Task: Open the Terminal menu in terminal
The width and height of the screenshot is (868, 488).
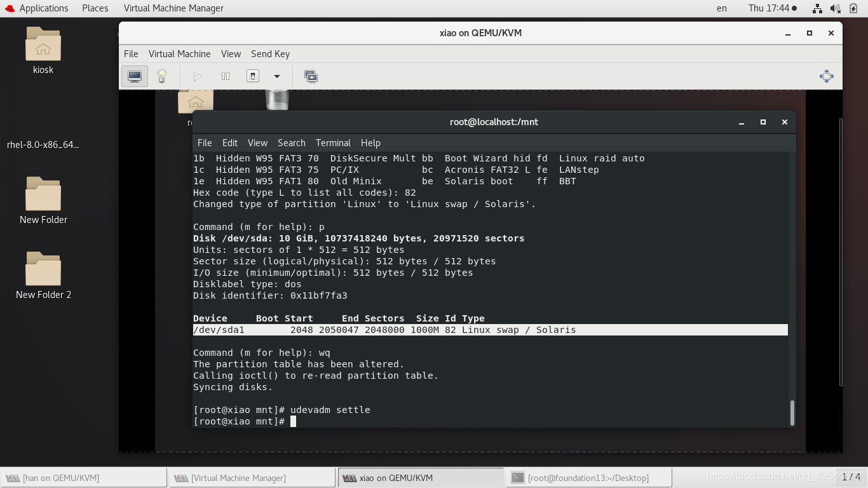Action: [333, 143]
